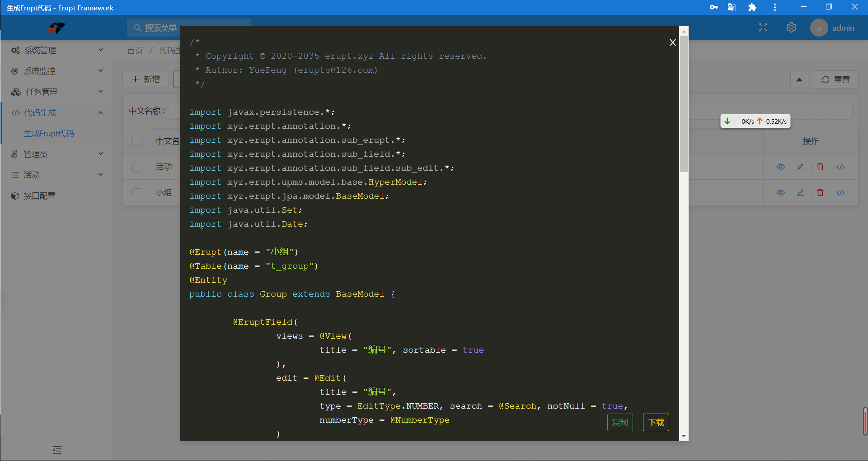Click the 重置 reset button
This screenshot has width=868, height=461.
(836, 79)
